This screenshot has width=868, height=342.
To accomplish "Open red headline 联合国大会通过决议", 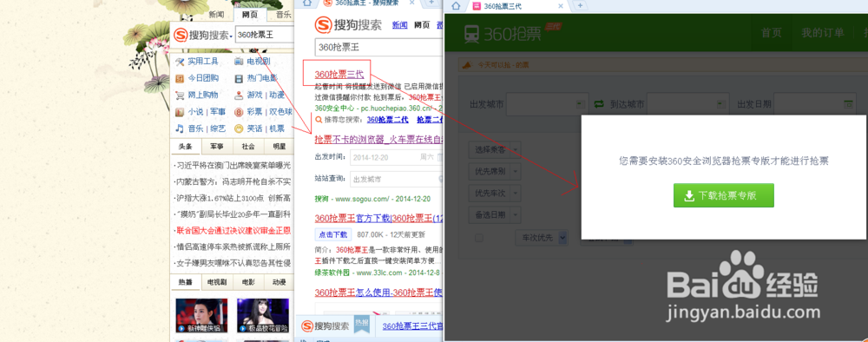I will point(233,230).
